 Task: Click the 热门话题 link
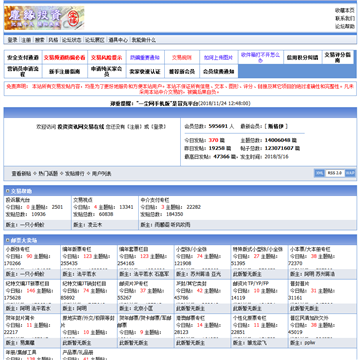pyautogui.click(x=48, y=174)
